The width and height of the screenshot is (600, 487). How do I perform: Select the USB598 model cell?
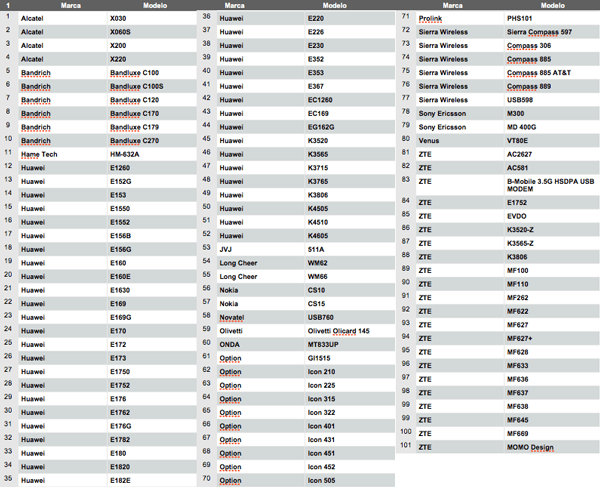552,100
